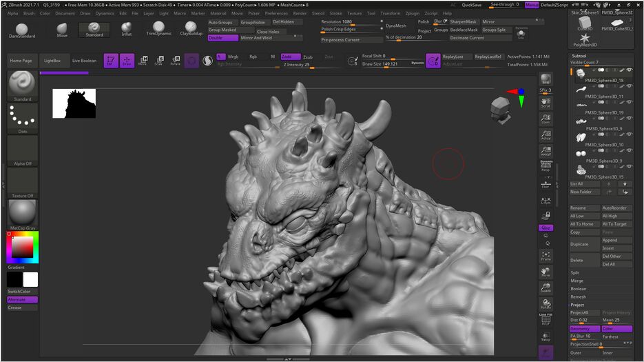Click the Scroll canvas icon
Screen dimensions: 644x362
(x=546, y=103)
